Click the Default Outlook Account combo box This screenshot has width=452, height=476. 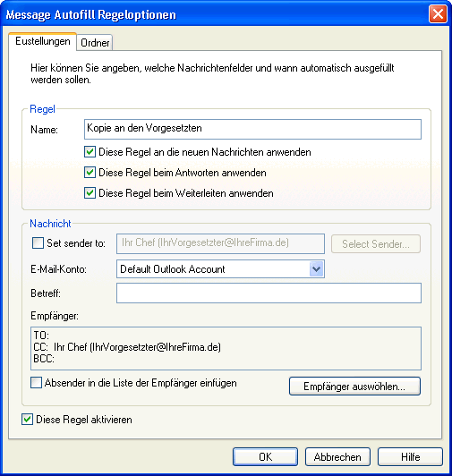point(220,269)
